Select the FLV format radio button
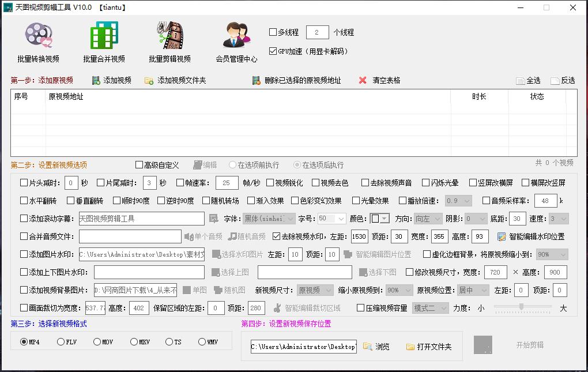 point(61,341)
